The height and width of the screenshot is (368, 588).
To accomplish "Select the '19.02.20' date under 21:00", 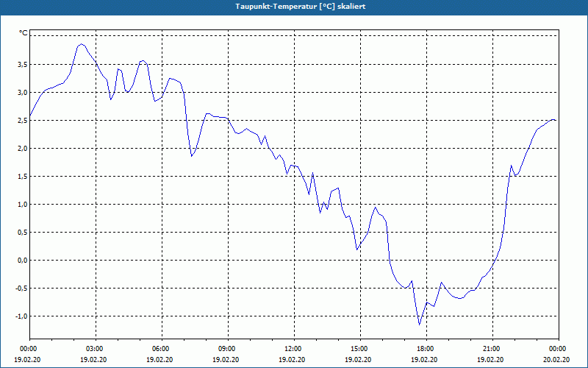I will [x=491, y=359].
